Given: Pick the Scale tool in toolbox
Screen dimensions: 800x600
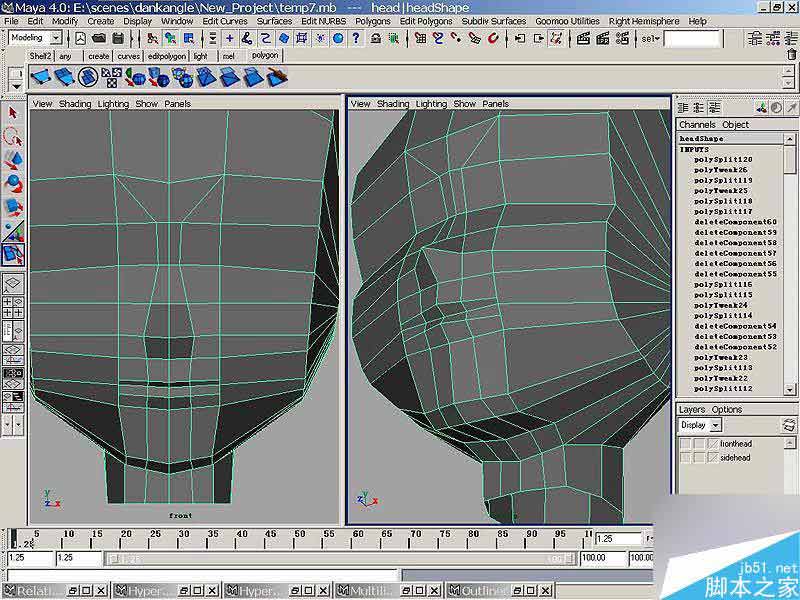Looking at the screenshot, I should (x=13, y=207).
